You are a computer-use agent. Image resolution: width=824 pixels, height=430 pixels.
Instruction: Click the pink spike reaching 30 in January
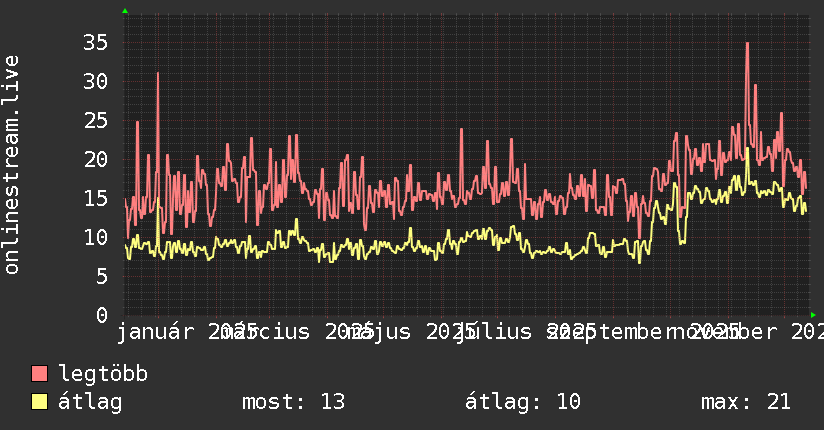[x=158, y=75]
